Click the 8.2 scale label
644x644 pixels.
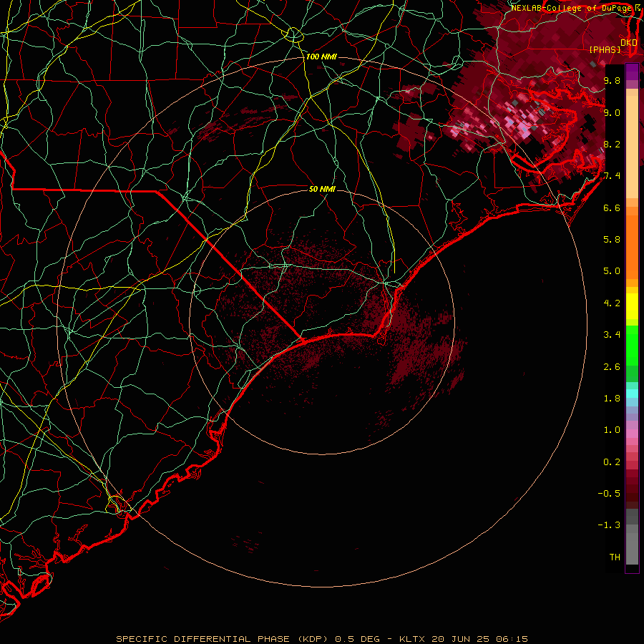[x=612, y=144]
